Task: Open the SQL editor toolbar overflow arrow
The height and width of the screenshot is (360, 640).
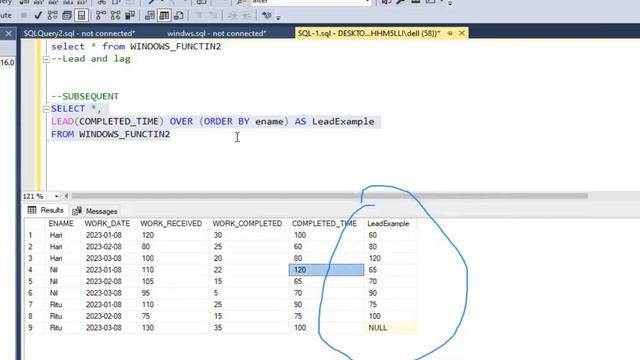Action: pyautogui.click(x=278, y=18)
